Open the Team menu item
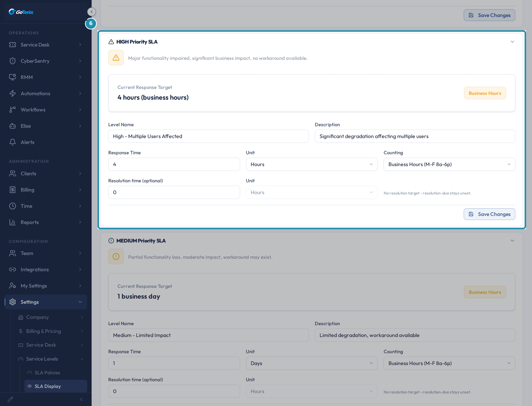The image size is (532, 406). 46,253
